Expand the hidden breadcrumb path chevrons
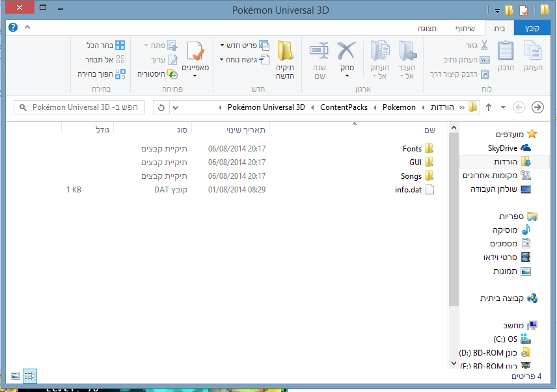The image size is (557, 392). pyautogui.click(x=462, y=107)
